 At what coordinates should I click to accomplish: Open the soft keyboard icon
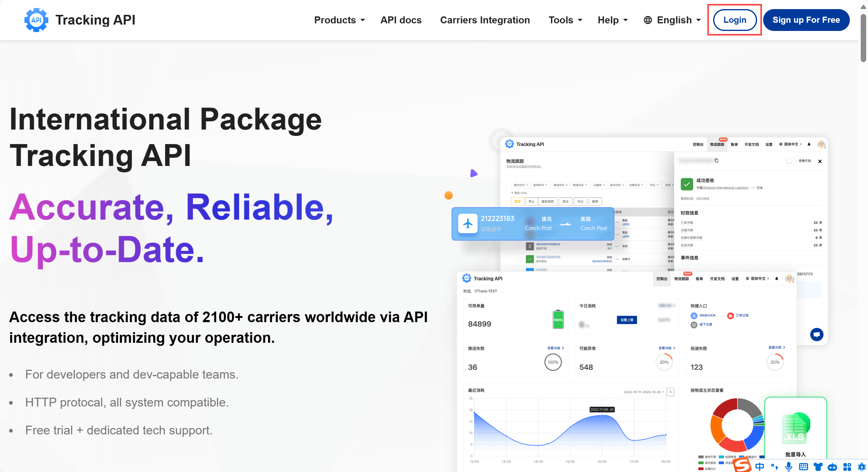803,467
